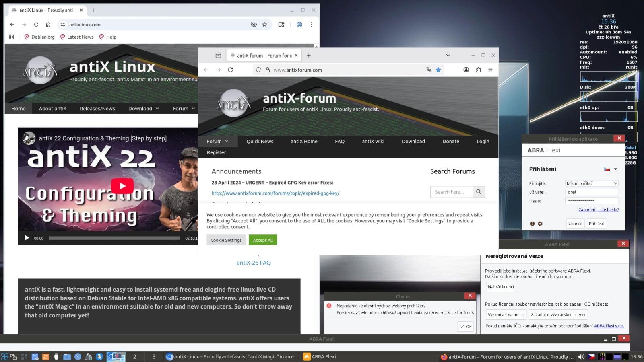Expand the Download menu on antiX Linux site
Viewport: 644px width, 362px height.
click(x=144, y=108)
